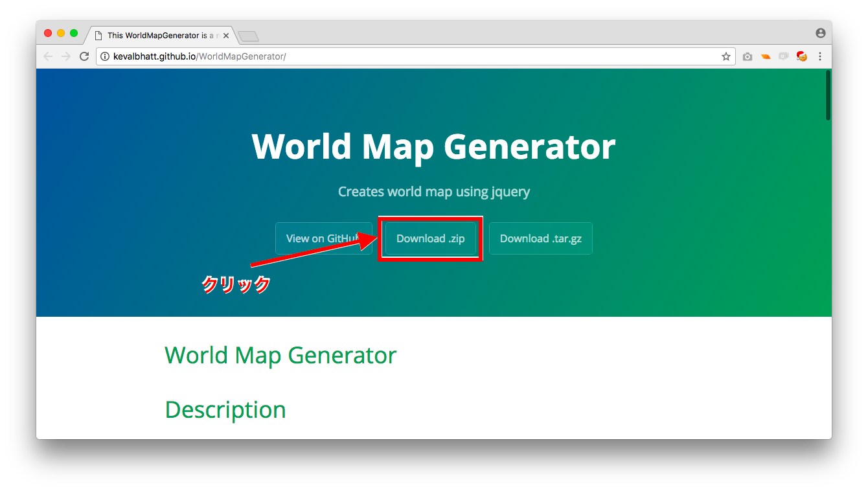Click the yellow minimize window button
The height and width of the screenshot is (491, 868).
[x=61, y=33]
